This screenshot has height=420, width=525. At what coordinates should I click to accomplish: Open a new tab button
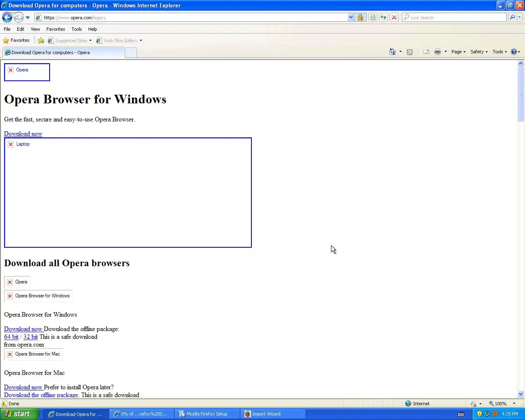(x=130, y=53)
